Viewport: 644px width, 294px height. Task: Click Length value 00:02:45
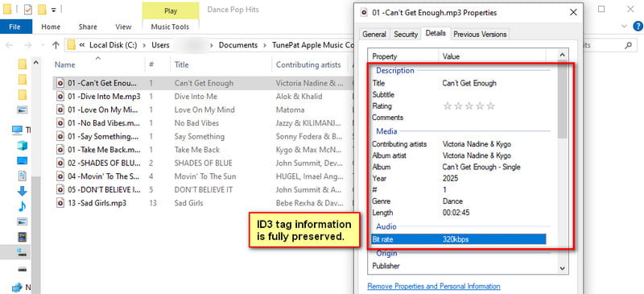[x=456, y=213]
